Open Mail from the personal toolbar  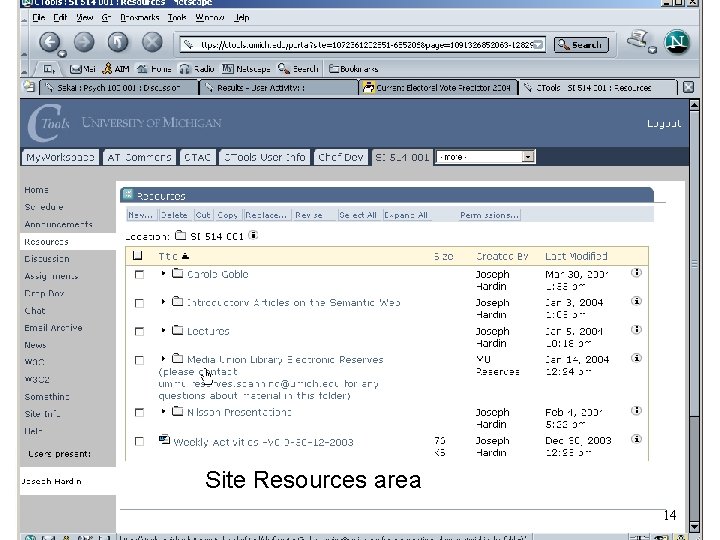tap(83, 69)
